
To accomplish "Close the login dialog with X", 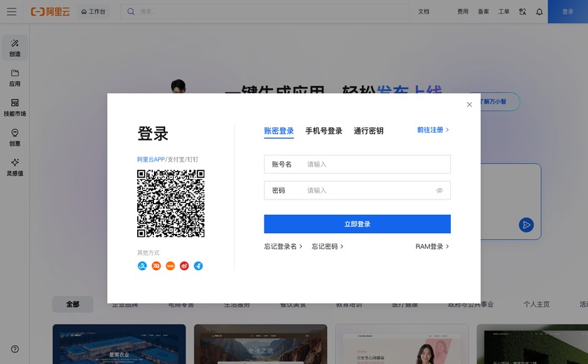I will pyautogui.click(x=469, y=104).
